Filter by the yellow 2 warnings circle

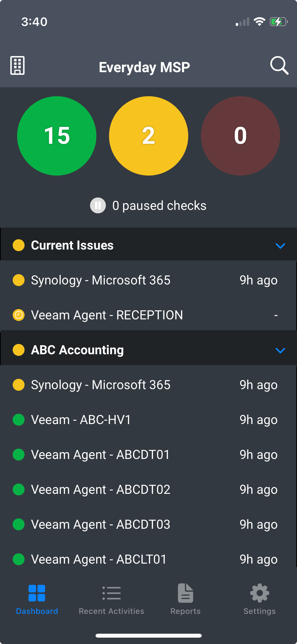click(149, 136)
